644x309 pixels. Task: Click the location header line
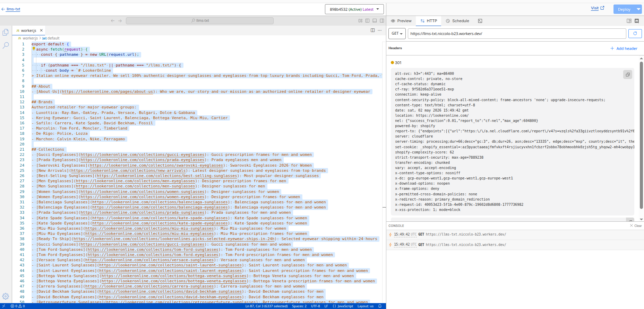point(432,116)
